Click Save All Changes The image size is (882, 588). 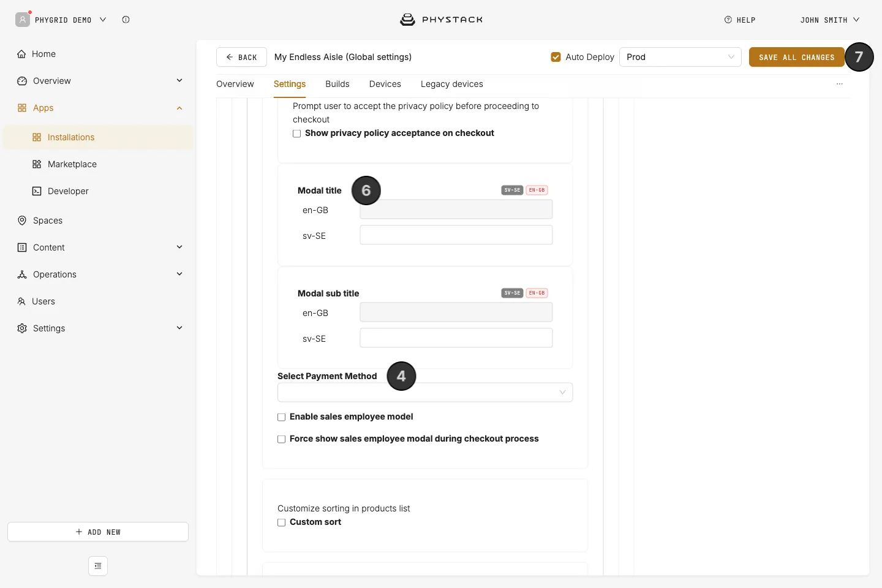pyautogui.click(x=797, y=57)
